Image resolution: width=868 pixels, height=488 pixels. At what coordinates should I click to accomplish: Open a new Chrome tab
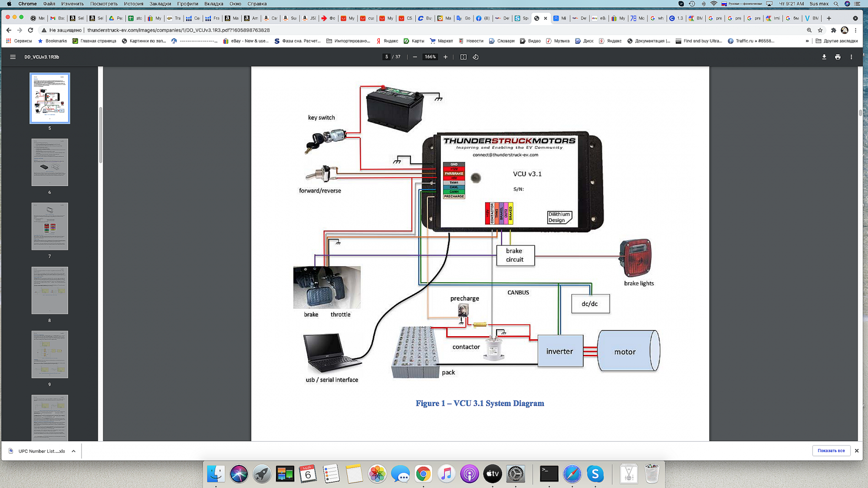point(829,18)
